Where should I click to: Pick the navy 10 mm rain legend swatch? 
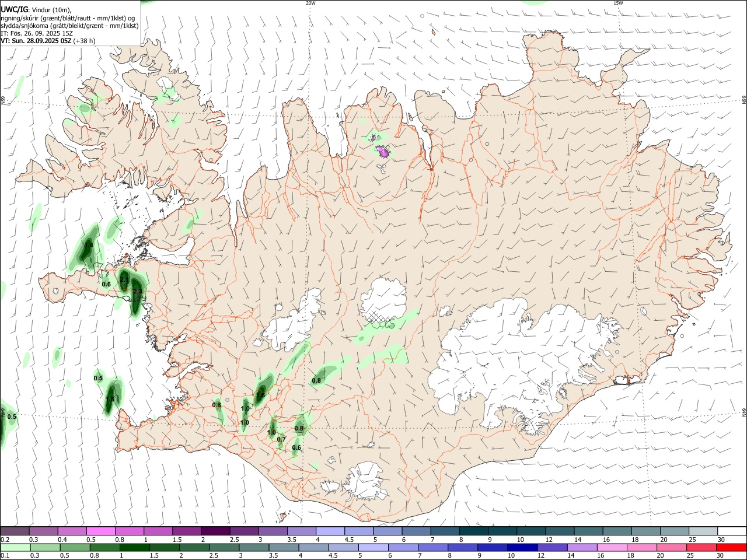(x=521, y=547)
